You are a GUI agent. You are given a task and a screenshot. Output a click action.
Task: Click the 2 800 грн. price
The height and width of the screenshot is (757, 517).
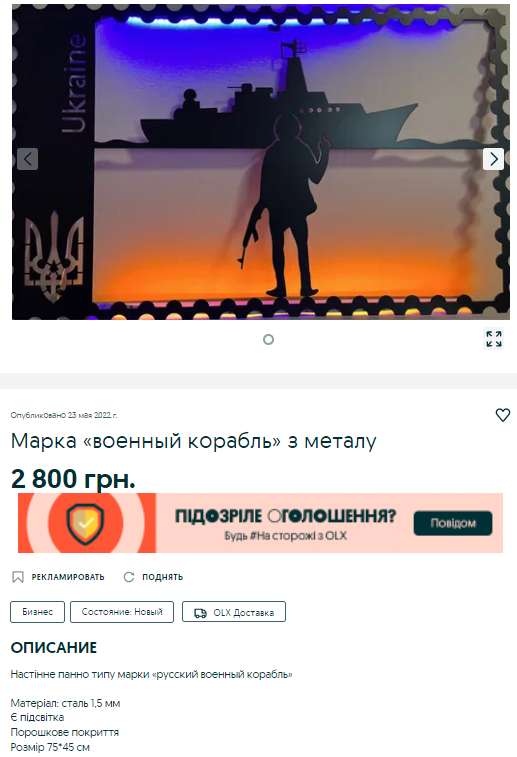pyautogui.click(x=73, y=478)
